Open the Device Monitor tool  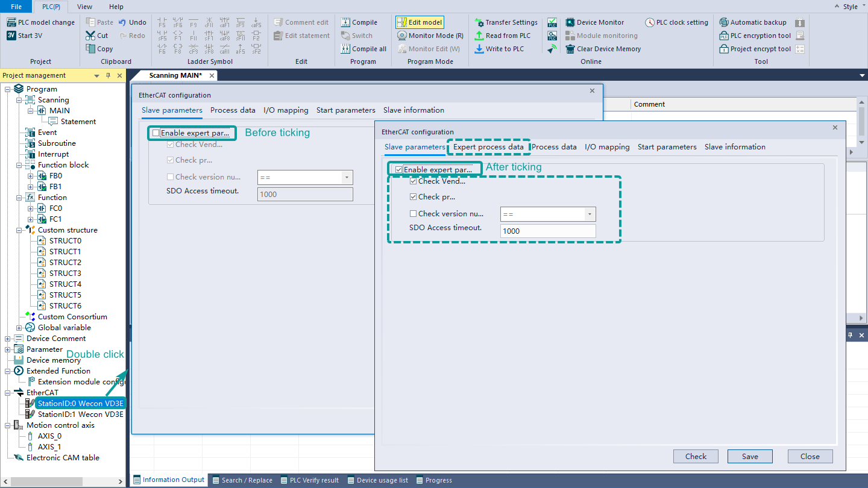(x=570, y=22)
